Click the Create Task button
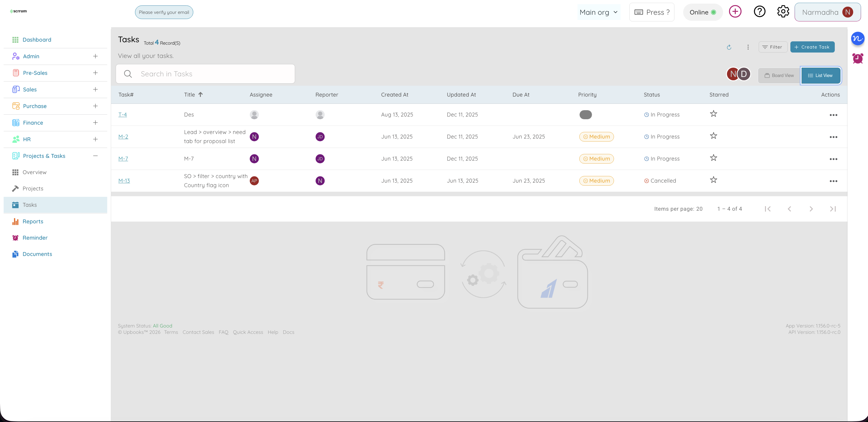The width and height of the screenshot is (868, 422). 812,47
